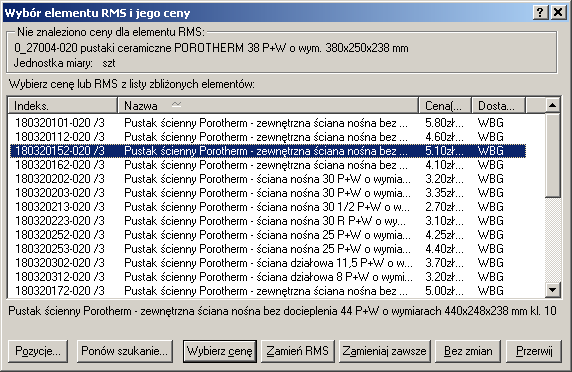
Task: Sort list by Indeks column header
Action: [62, 106]
